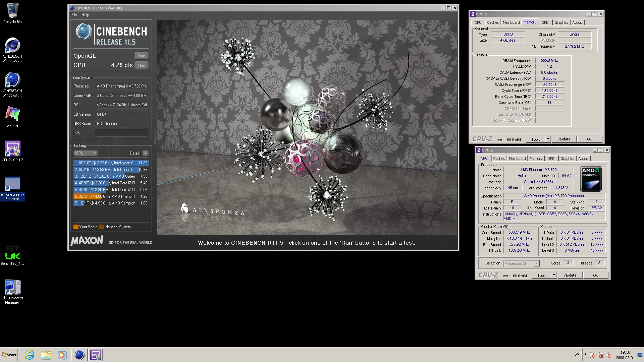
Task: Open Internet Explorer from the taskbar
Action: pos(30,355)
